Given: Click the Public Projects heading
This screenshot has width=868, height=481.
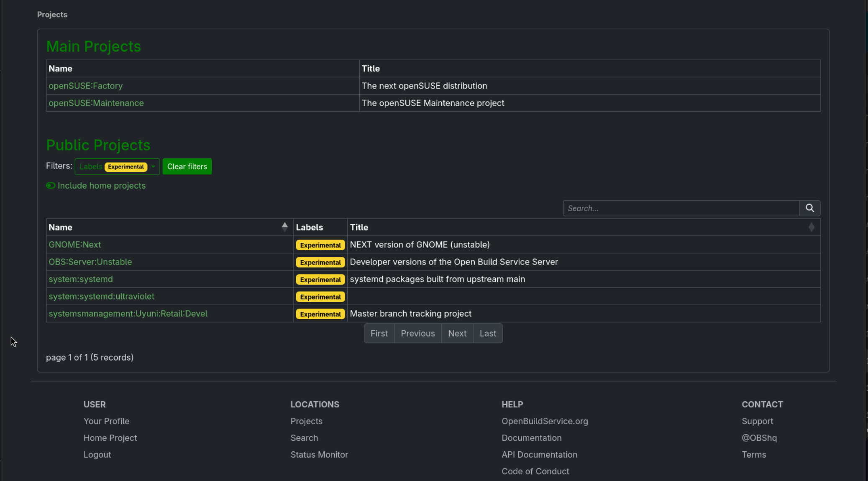Looking at the screenshot, I should 98,145.
